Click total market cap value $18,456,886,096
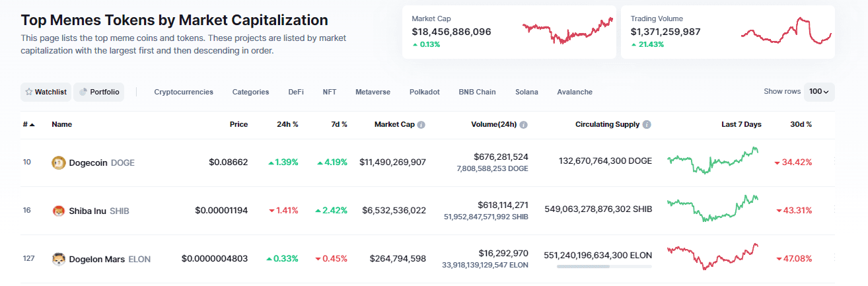This screenshot has width=868, height=286. click(x=451, y=31)
